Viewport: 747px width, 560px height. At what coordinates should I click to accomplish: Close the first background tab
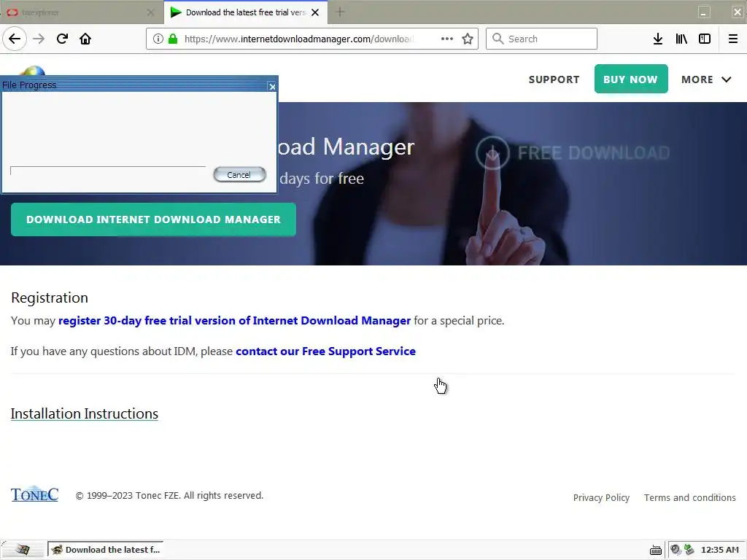coord(150,12)
